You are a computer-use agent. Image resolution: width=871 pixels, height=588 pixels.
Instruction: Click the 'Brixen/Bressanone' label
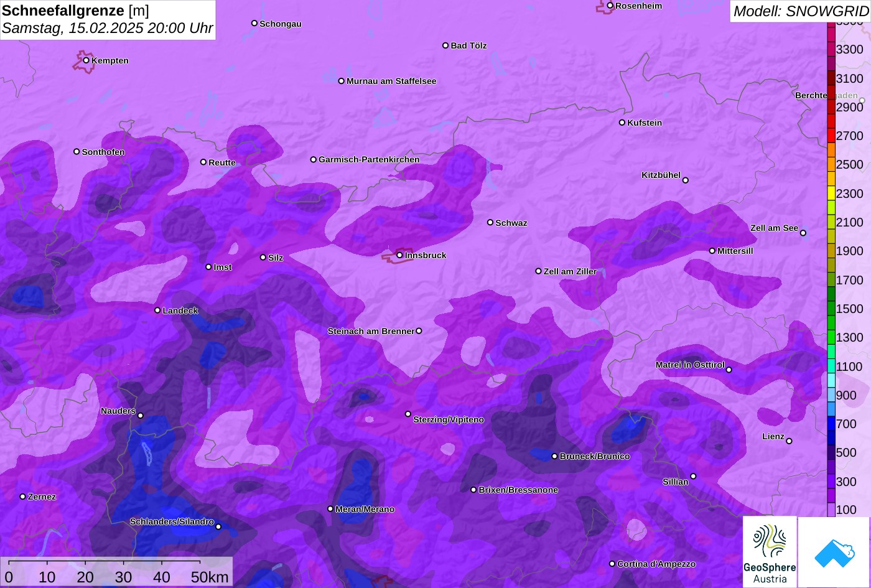click(x=518, y=490)
